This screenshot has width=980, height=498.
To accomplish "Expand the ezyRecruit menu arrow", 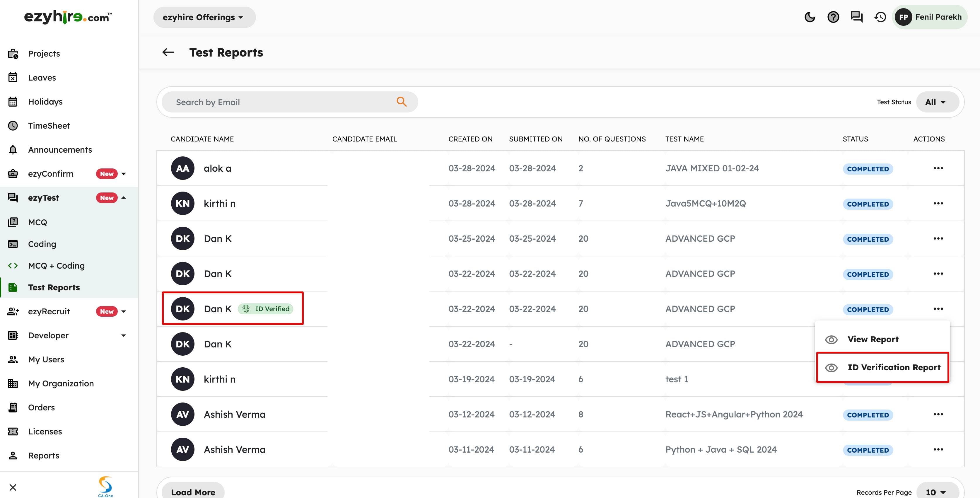I will pyautogui.click(x=124, y=312).
